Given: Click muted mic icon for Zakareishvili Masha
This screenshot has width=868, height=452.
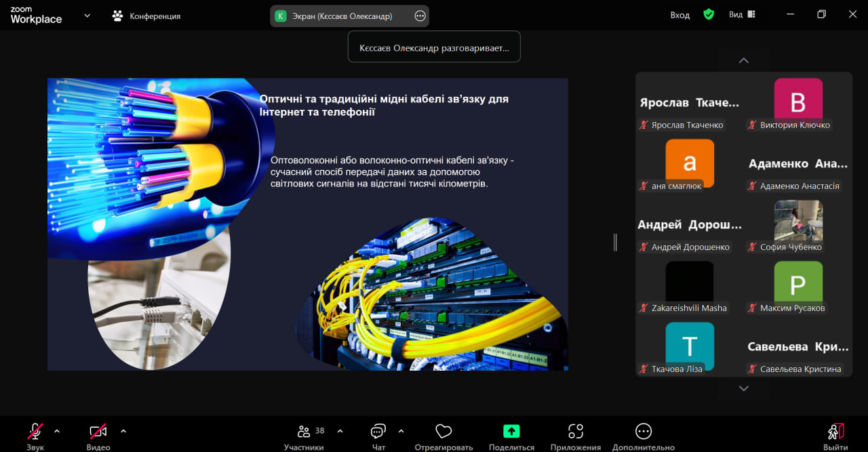Looking at the screenshot, I should click(x=644, y=308).
